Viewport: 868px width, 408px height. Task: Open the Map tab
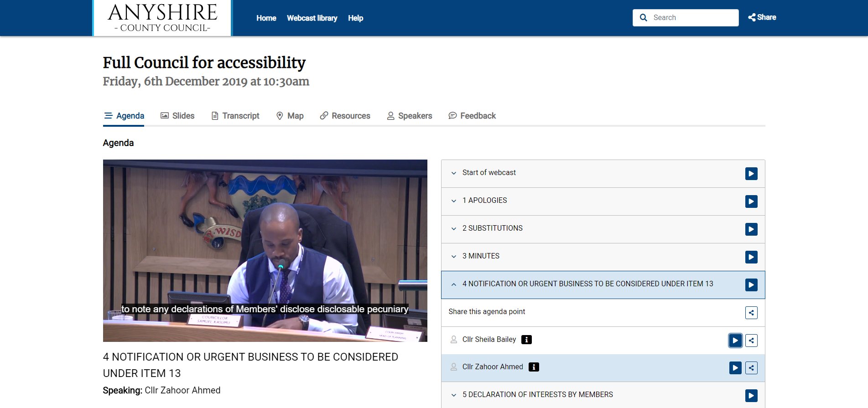pos(290,116)
